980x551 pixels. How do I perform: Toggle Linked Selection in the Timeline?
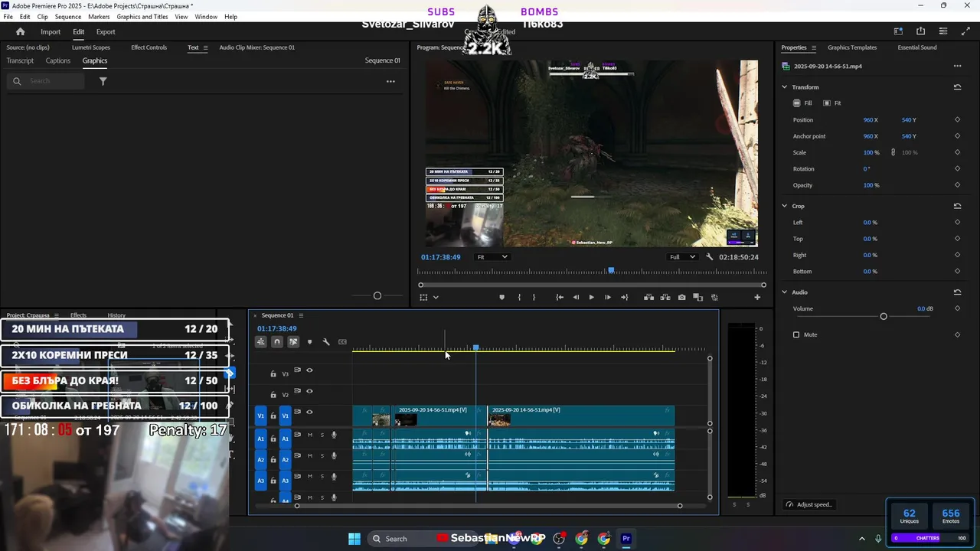[293, 342]
